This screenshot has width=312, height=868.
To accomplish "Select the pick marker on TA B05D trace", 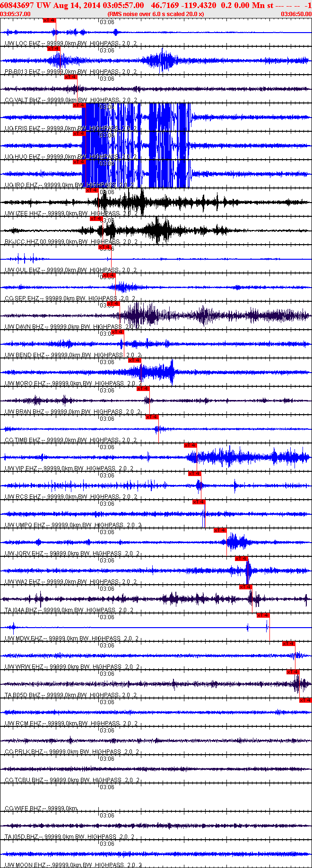I will pyautogui.click(x=293, y=672).
